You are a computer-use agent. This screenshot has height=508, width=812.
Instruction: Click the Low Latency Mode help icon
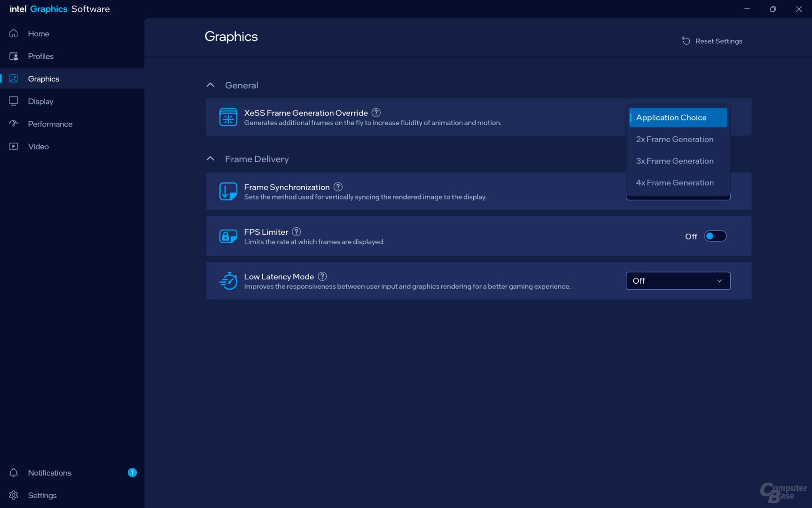tap(322, 277)
